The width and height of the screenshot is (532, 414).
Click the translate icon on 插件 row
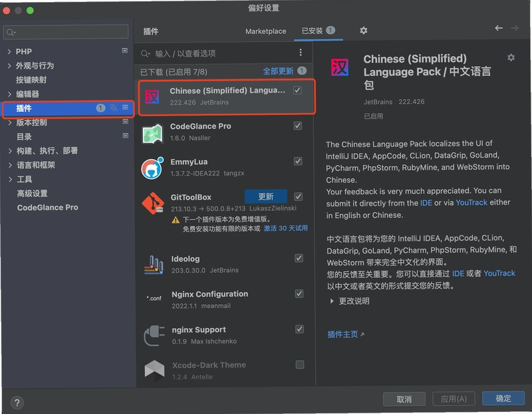(x=113, y=108)
